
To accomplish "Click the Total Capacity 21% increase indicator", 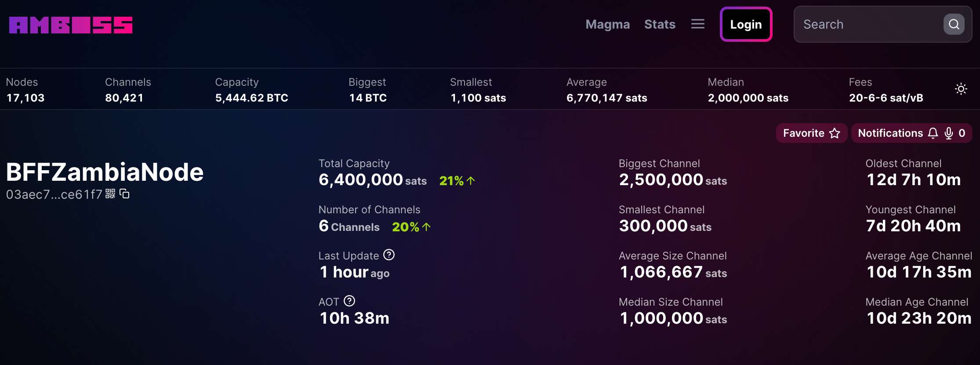I will pyautogui.click(x=457, y=181).
